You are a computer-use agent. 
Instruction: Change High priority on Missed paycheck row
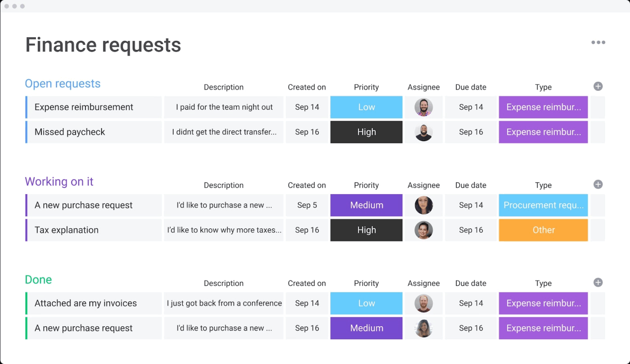click(x=366, y=132)
